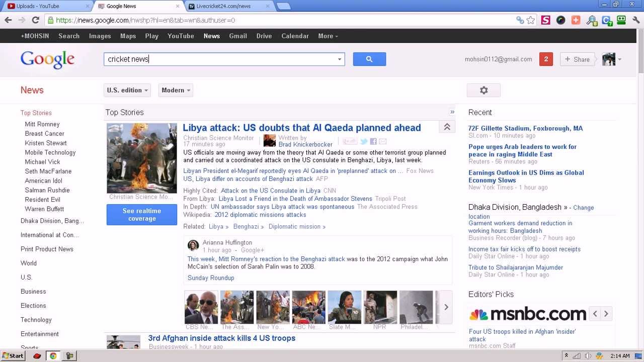644x362 pixels.
Task: Open Calendar in the Google bar
Action: point(295,36)
